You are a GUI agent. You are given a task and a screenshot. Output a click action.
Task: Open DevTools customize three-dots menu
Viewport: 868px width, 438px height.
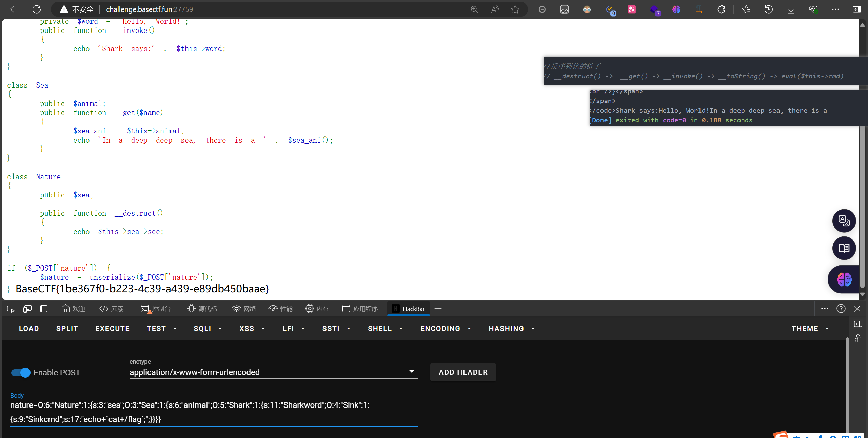click(825, 309)
